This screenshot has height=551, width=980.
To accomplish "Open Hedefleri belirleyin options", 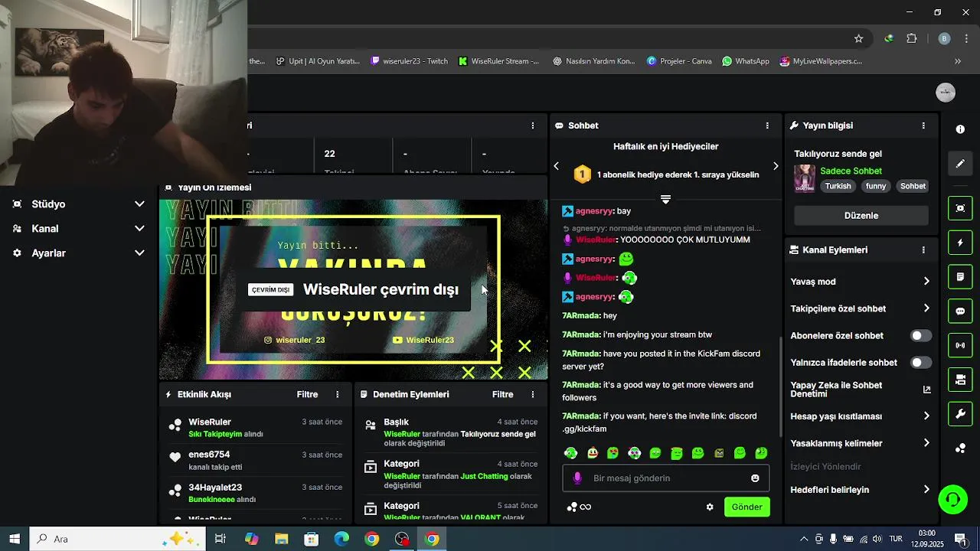I will pyautogui.click(x=861, y=490).
